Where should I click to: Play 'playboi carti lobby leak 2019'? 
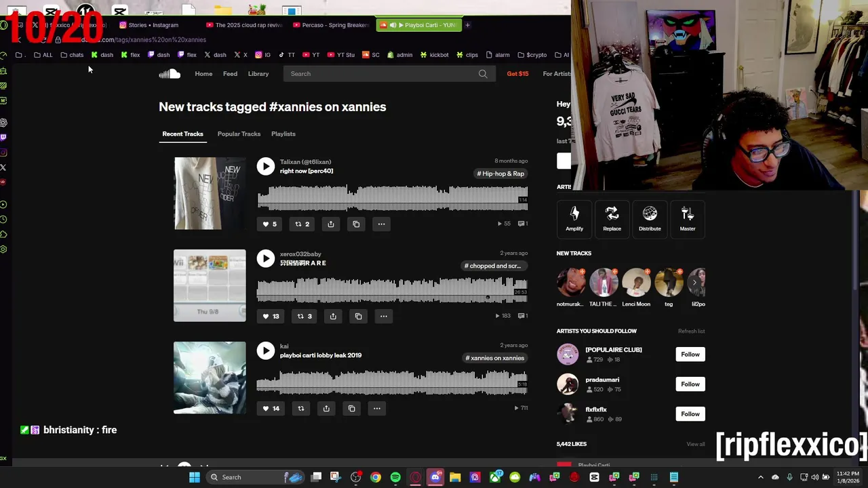click(266, 350)
